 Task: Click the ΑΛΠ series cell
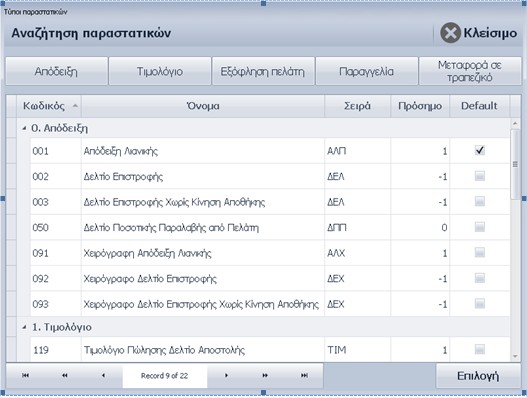pos(358,151)
